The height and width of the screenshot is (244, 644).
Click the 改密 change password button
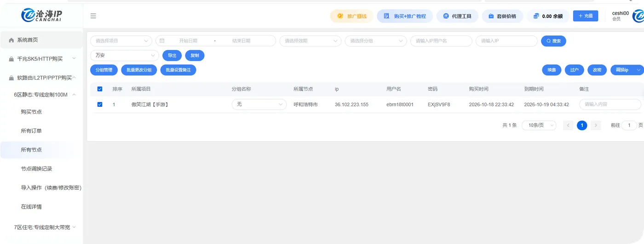point(597,70)
